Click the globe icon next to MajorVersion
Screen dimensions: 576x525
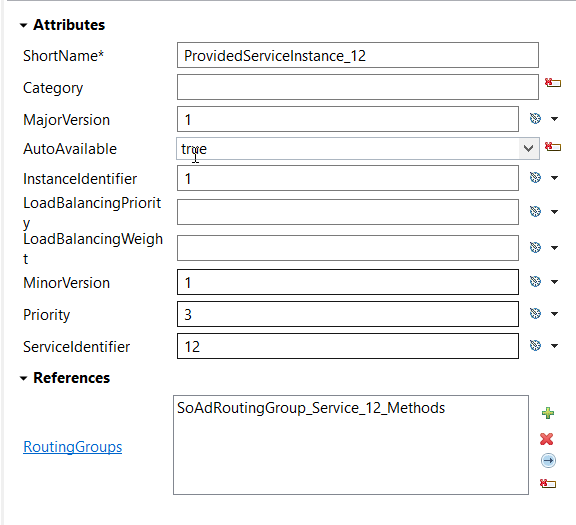coord(535,118)
